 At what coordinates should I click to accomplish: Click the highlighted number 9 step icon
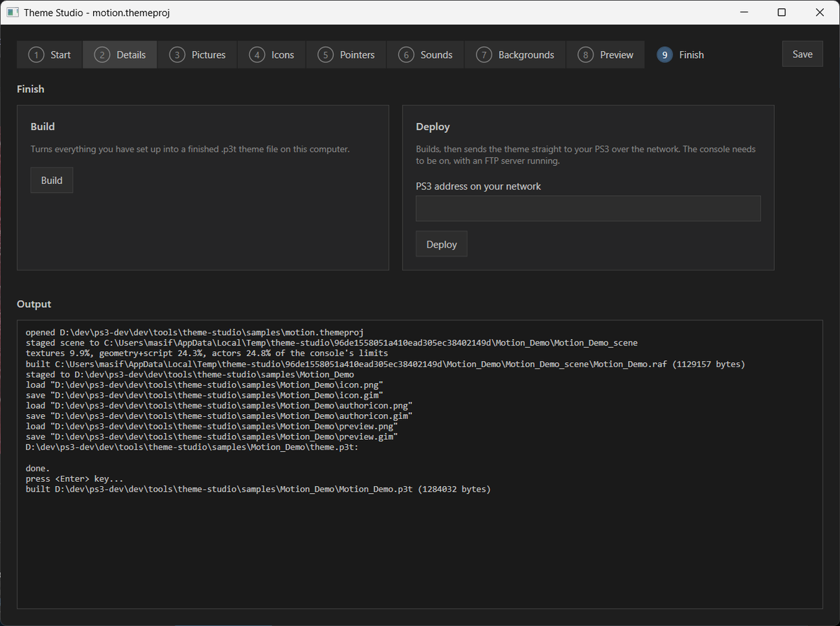click(664, 55)
